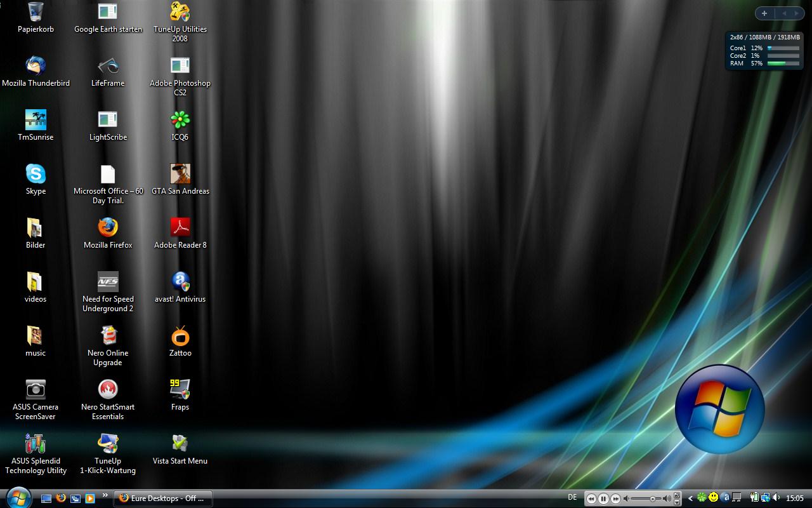Go to next sidebar gadgets page

(x=797, y=13)
